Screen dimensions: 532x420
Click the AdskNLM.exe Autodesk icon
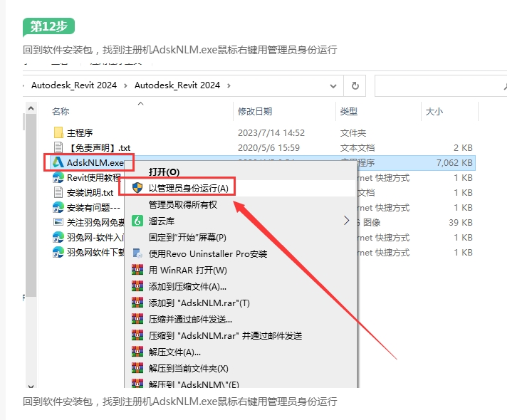(58, 162)
